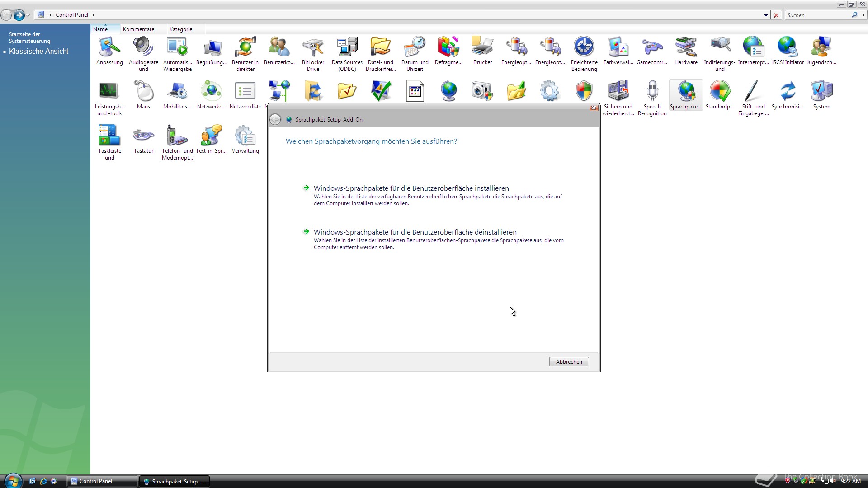The height and width of the screenshot is (488, 868).
Task: Open the Erleichterte Bedienung icon
Action: [584, 54]
